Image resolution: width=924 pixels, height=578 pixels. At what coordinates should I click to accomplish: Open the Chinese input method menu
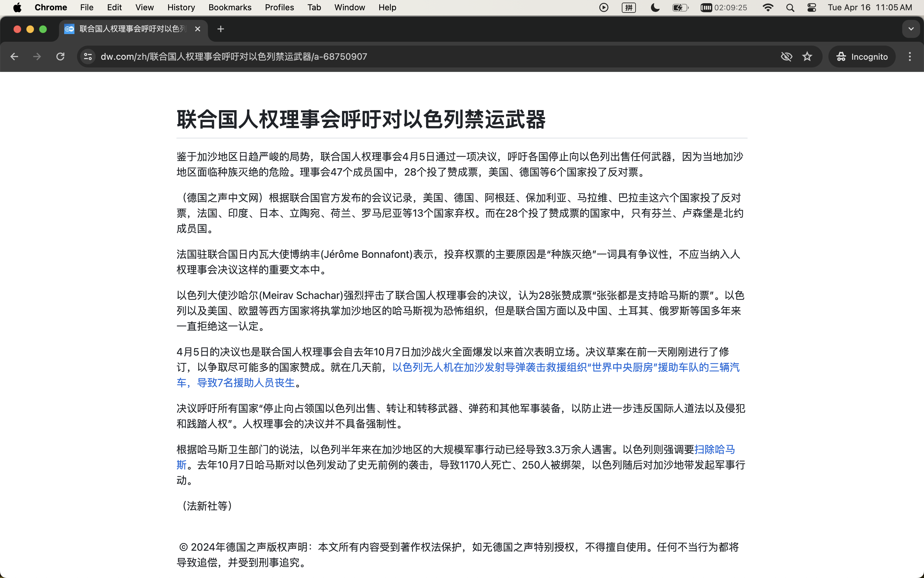point(629,7)
